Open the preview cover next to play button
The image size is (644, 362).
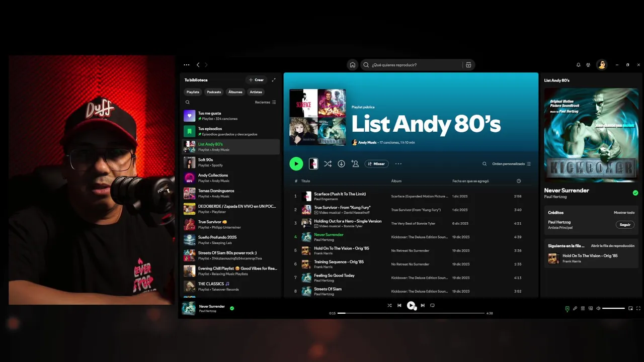click(x=313, y=164)
